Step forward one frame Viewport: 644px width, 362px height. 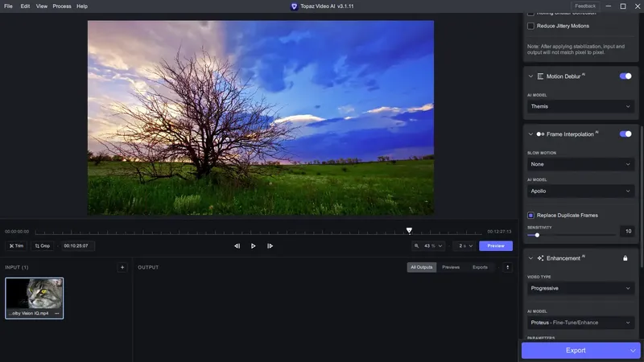270,246
